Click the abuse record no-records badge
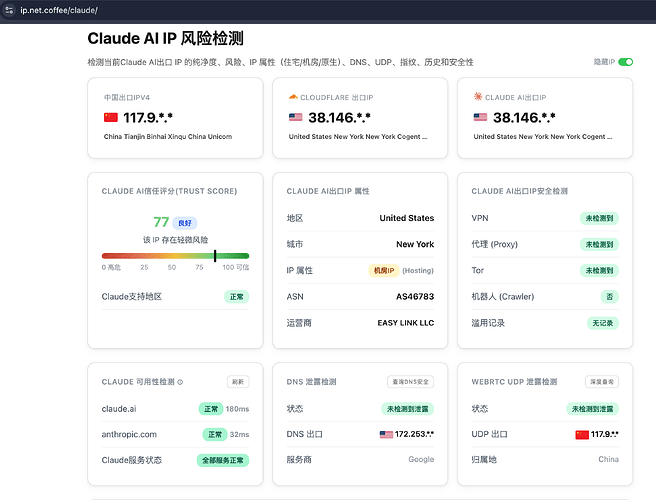This screenshot has width=656, height=500. [x=602, y=323]
